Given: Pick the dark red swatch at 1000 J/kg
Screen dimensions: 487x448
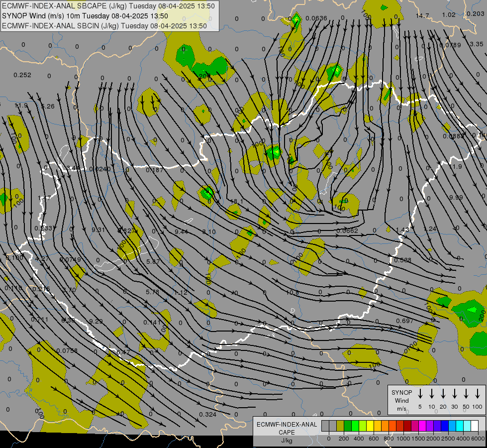Looking at the screenshot, I should click(x=407, y=426).
